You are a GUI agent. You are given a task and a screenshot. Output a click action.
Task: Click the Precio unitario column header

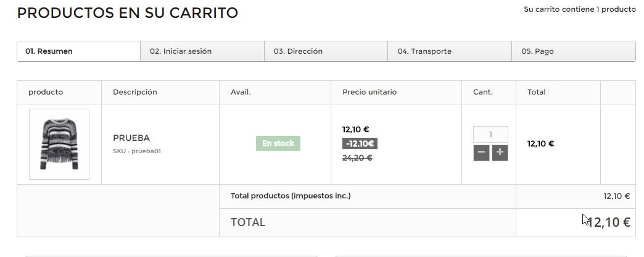coord(369,92)
